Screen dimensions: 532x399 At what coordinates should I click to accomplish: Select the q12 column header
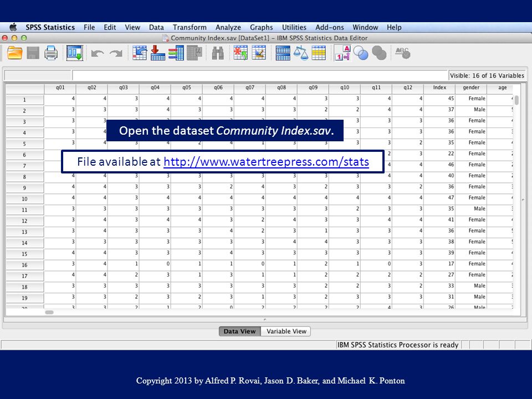408,88
